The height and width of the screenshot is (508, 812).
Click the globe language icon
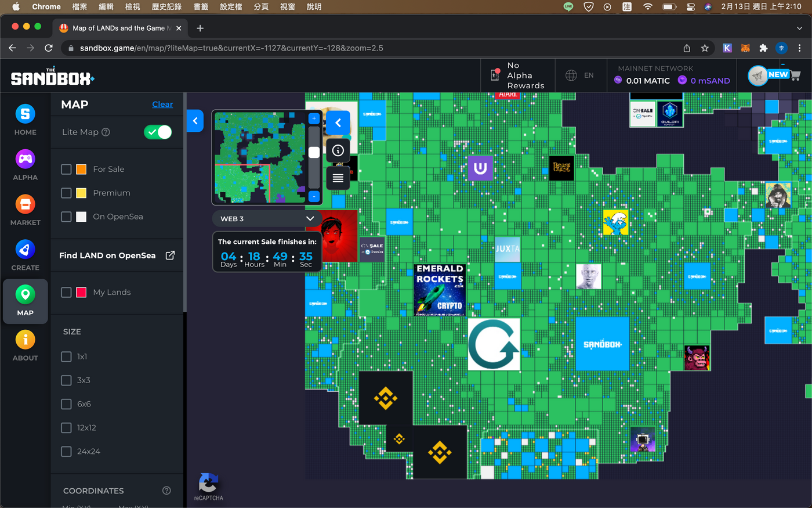571,75
